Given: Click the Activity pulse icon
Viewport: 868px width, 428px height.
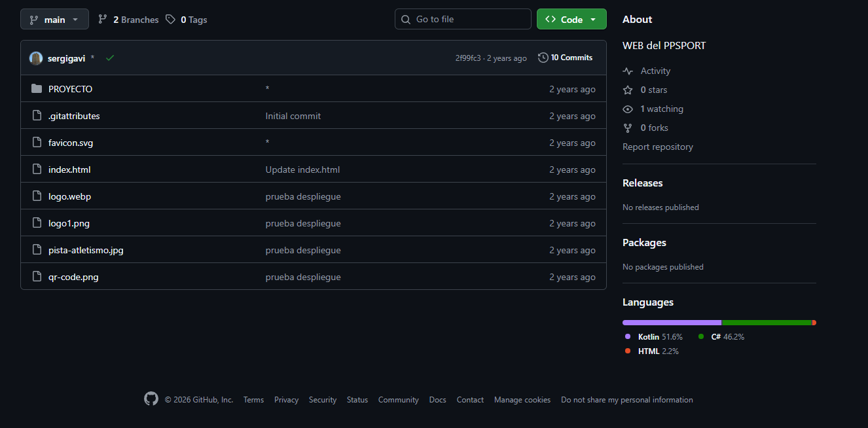Looking at the screenshot, I should pos(628,71).
